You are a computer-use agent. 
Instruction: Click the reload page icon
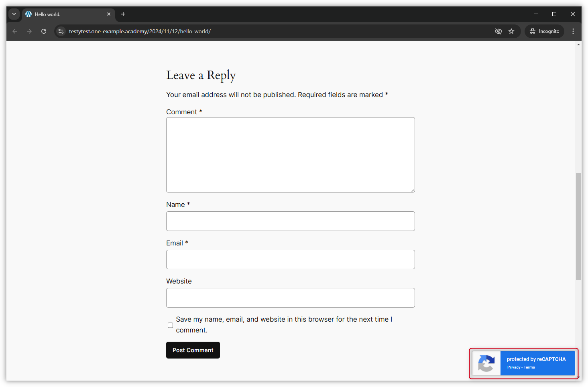[44, 31]
